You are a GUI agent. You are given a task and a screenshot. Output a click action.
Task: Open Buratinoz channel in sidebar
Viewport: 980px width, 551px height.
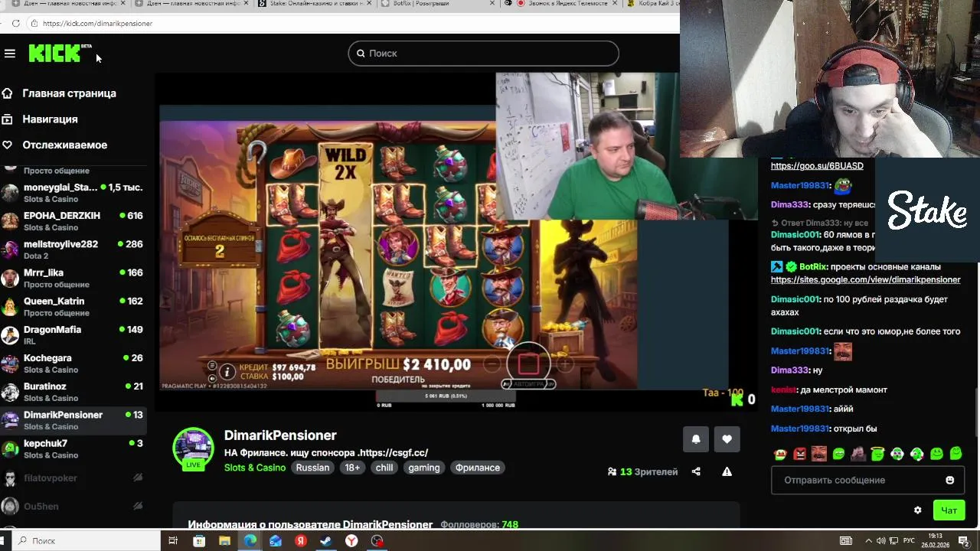(x=73, y=392)
